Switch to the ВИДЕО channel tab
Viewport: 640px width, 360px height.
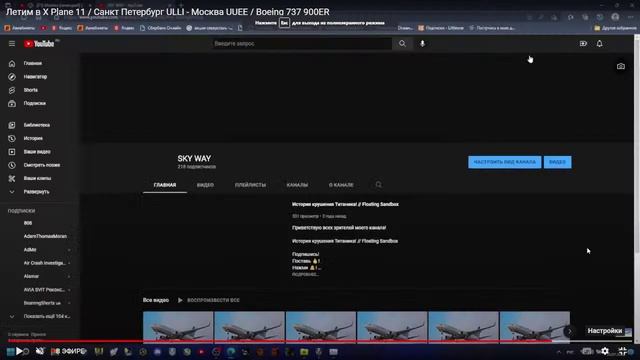coord(205,185)
